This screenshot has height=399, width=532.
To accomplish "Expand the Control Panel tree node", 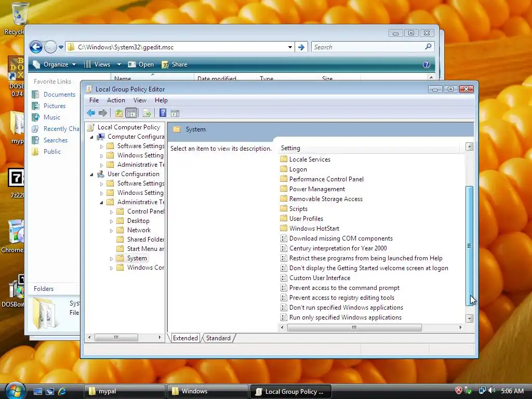I will coord(111,212).
